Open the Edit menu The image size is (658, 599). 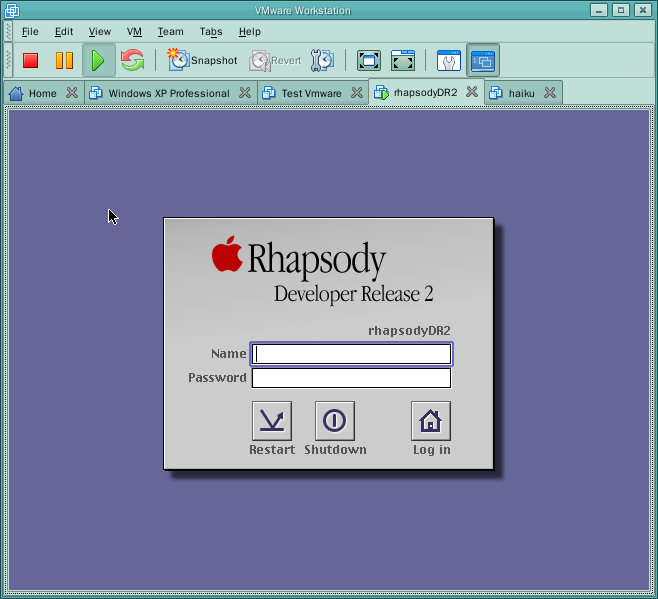(x=64, y=31)
